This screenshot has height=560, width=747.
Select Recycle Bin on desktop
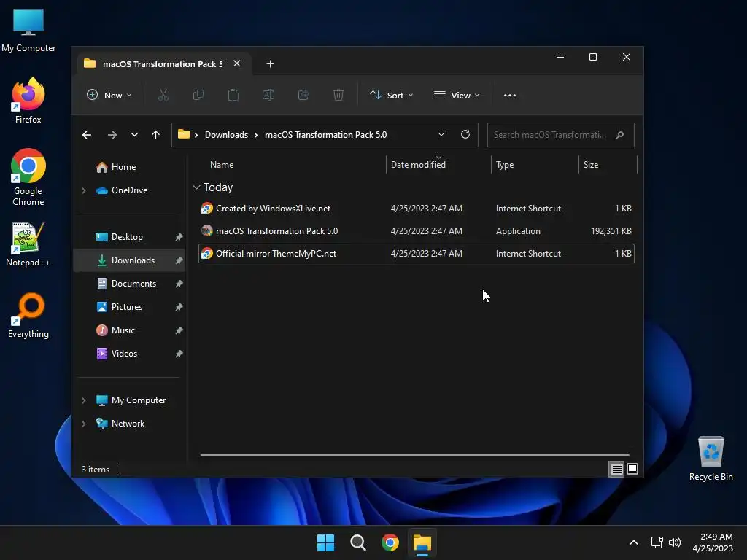pos(711,459)
